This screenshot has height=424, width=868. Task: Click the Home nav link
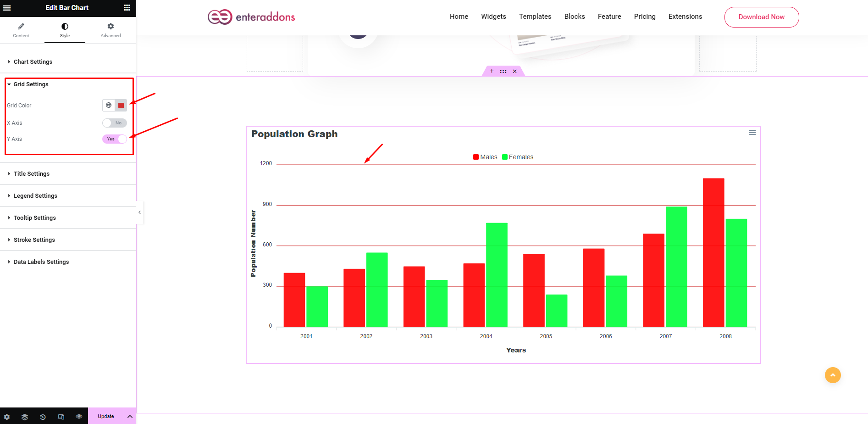tap(459, 17)
